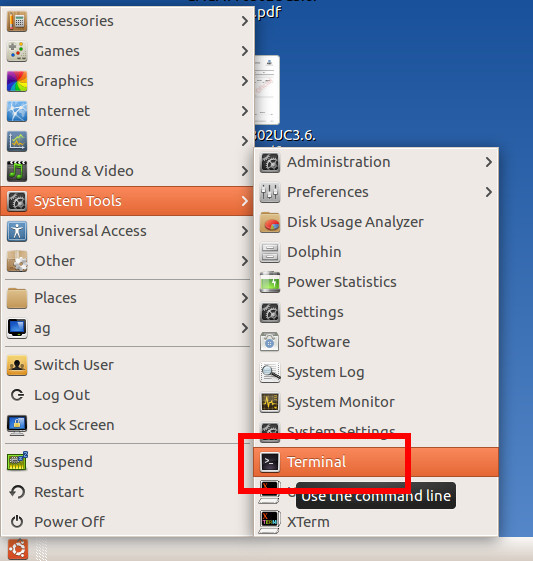Screen dimensions: 533x561
Task: Choose Power Statistics menu entry
Action: [376, 283]
